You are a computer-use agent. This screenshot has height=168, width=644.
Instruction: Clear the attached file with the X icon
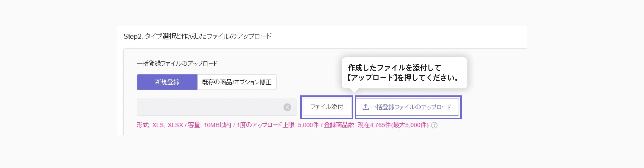pos(287,107)
